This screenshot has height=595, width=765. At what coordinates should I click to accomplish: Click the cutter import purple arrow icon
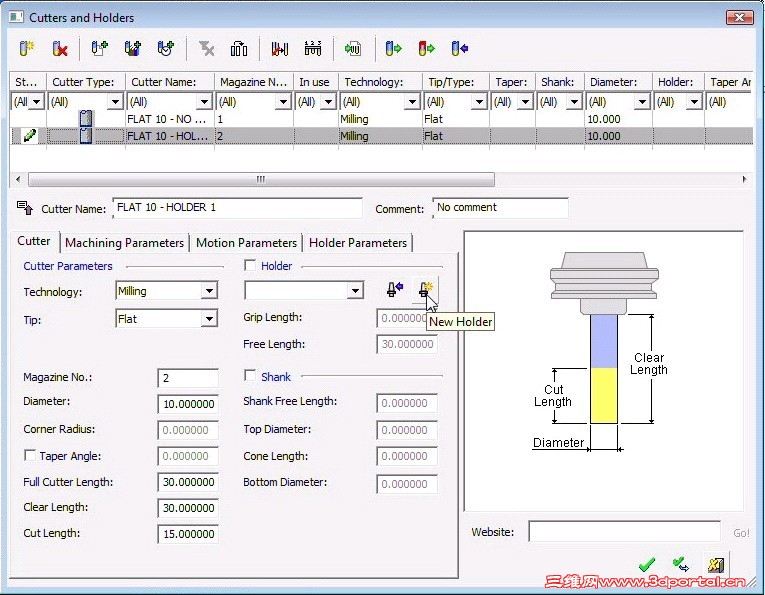pos(460,48)
